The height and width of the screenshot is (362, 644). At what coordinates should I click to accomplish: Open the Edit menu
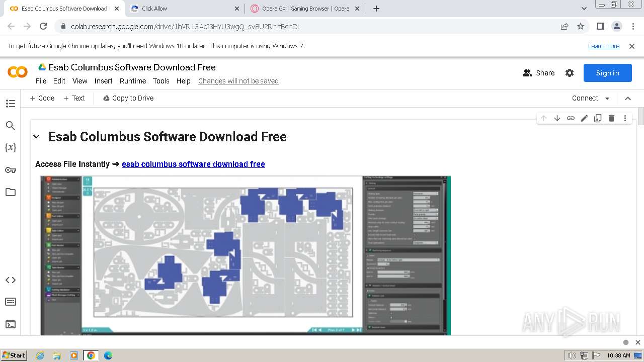[59, 81]
